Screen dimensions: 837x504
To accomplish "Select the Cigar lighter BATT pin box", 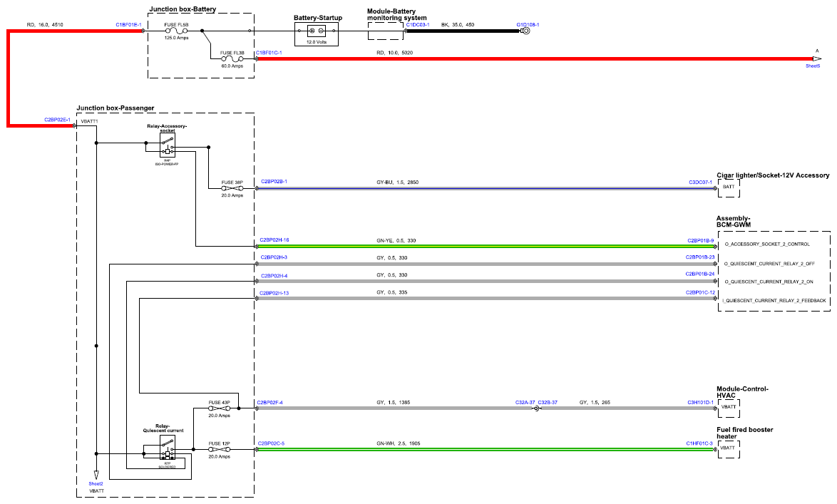I will coord(729,189).
